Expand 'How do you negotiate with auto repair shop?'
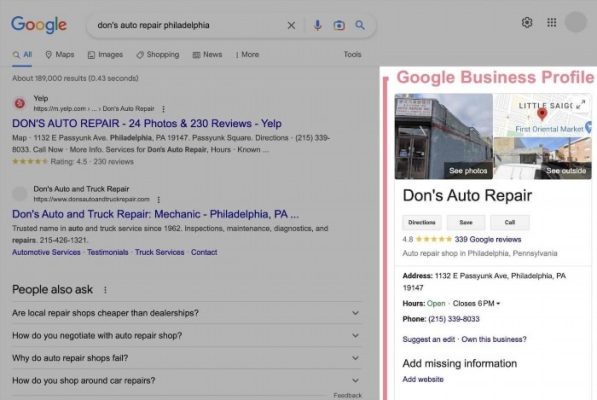597x400 pixels. (187, 336)
